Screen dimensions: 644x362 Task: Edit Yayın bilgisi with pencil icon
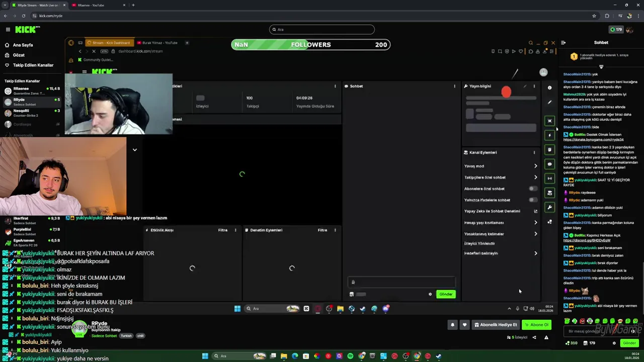coord(525,86)
